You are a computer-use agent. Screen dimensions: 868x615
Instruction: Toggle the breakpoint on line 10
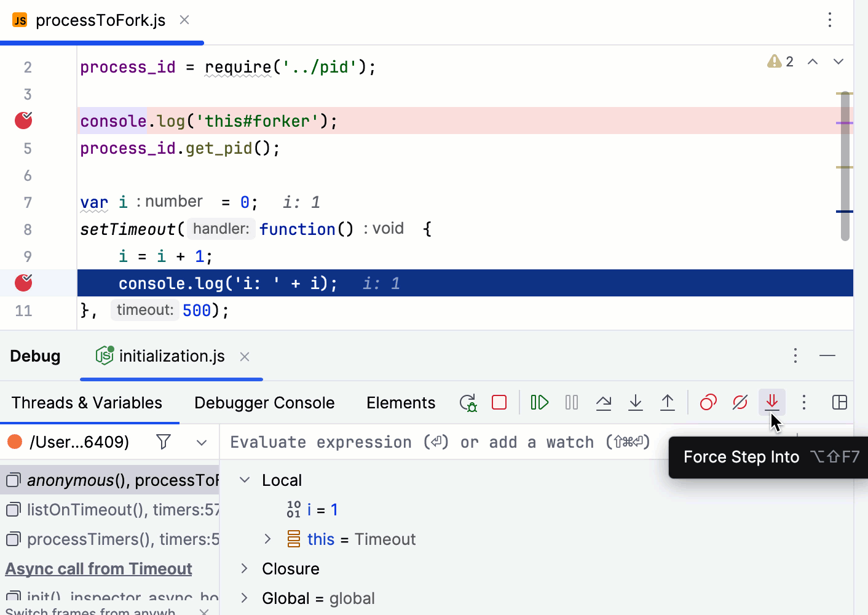coord(23,283)
